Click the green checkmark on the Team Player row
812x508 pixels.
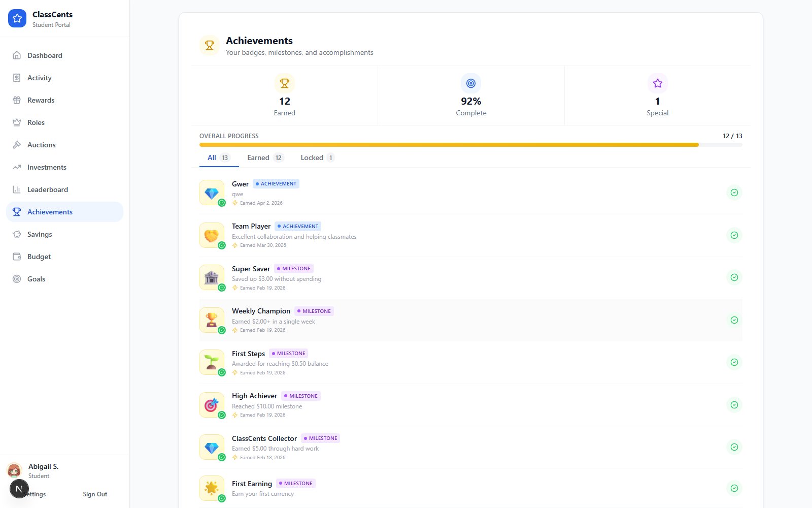pyautogui.click(x=734, y=235)
